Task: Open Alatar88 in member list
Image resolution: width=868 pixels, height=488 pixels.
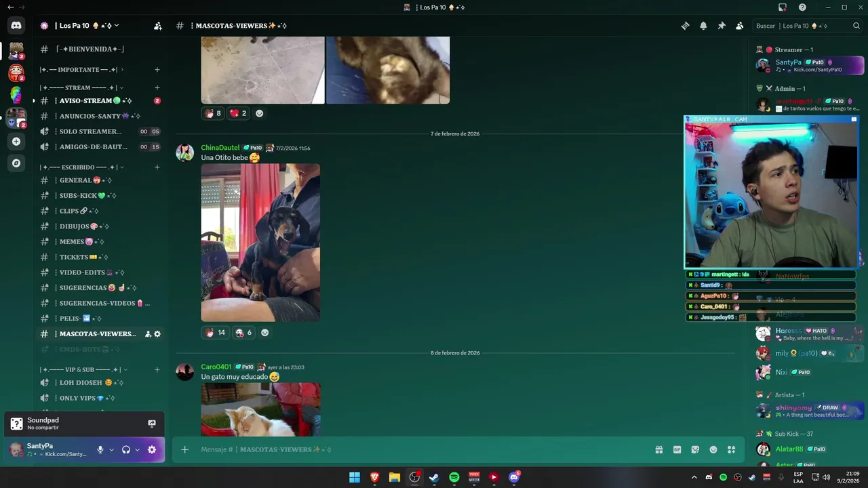Action: click(x=810, y=449)
